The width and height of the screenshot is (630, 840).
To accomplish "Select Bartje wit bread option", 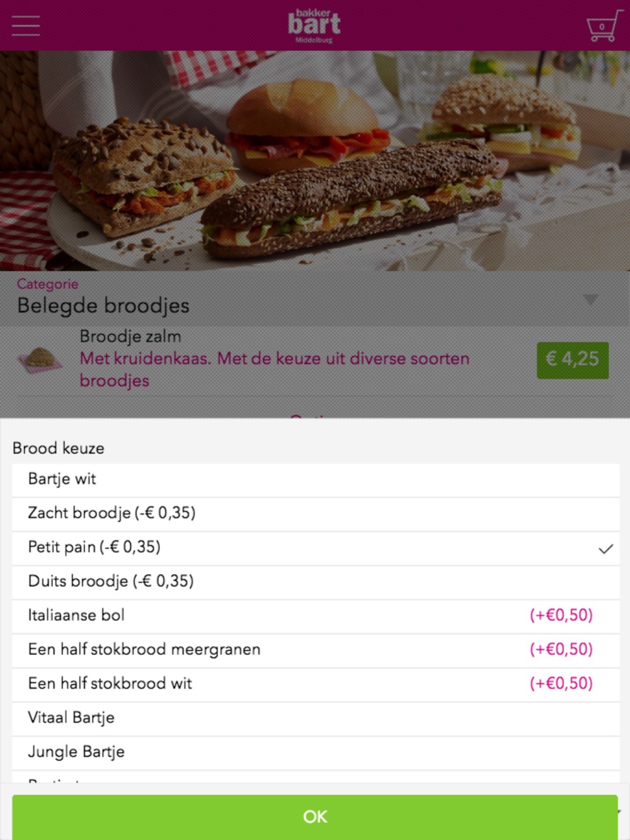I will coord(316,479).
